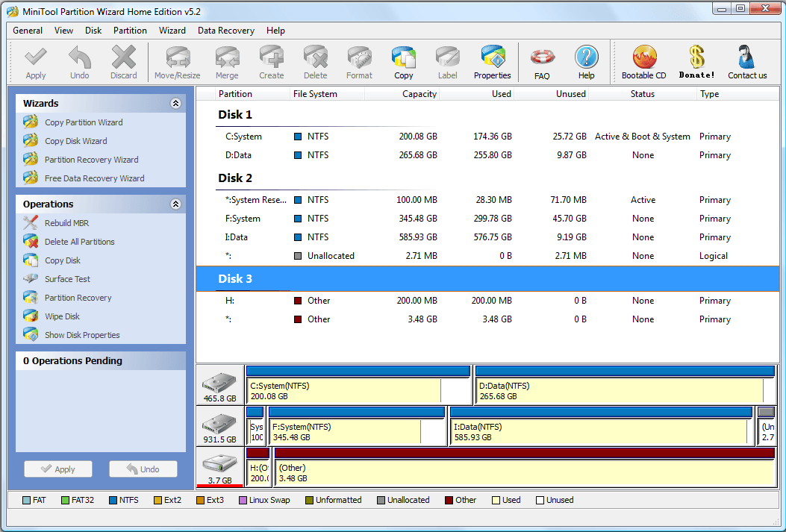
Task: Click Copy Disk in Operations
Action: [62, 260]
